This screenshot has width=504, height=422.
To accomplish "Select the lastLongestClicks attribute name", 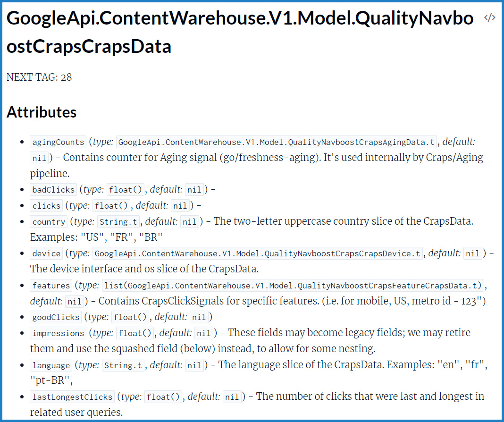I will (x=72, y=397).
